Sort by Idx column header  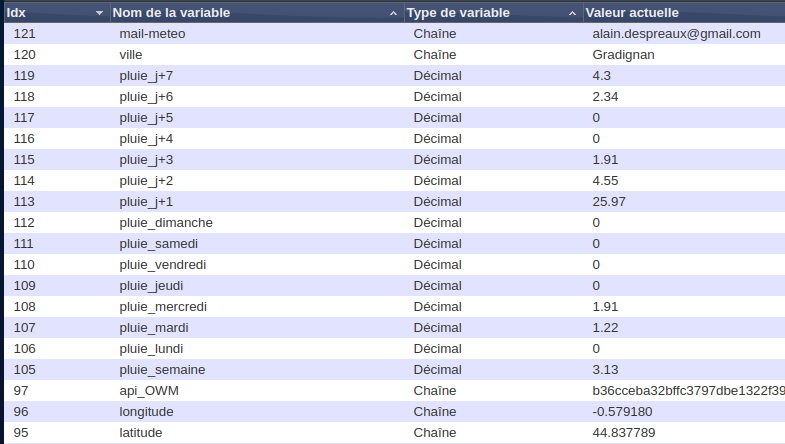click(40, 13)
